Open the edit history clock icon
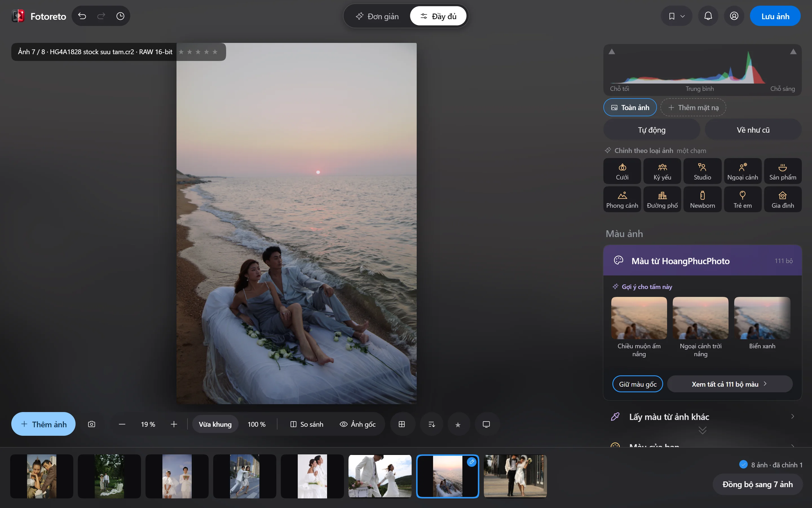This screenshot has width=812, height=508. (120, 16)
